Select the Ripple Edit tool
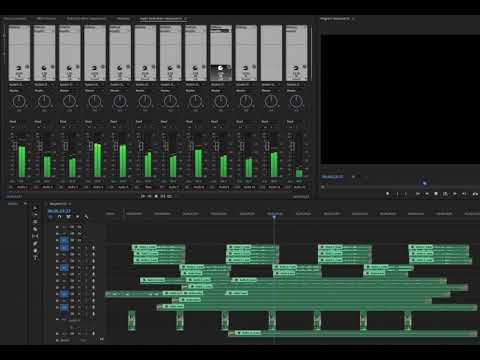480x360 pixels. click(35, 222)
